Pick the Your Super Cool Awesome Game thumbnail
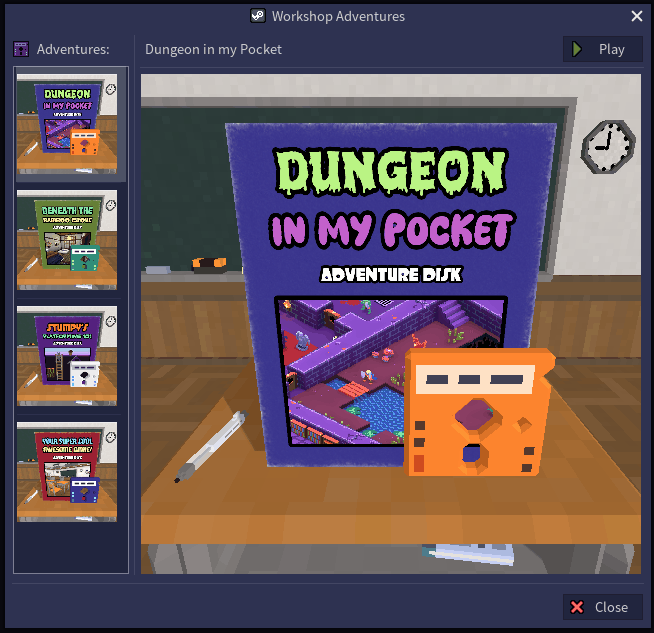 click(67, 472)
